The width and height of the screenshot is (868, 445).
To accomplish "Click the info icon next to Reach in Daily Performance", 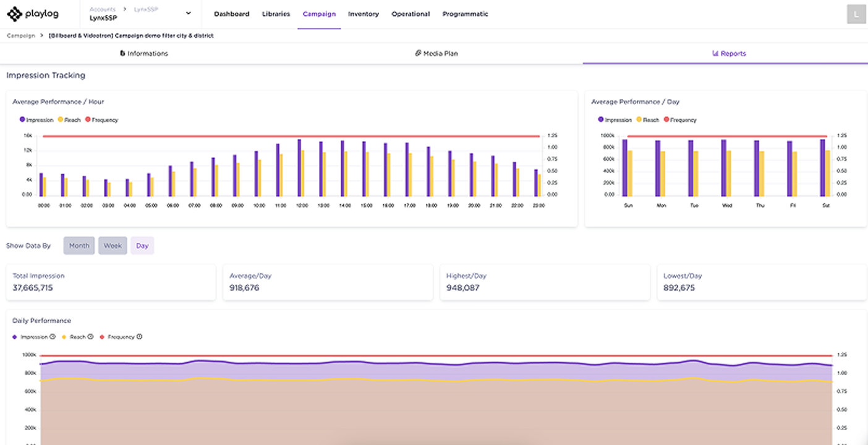I will pos(90,337).
